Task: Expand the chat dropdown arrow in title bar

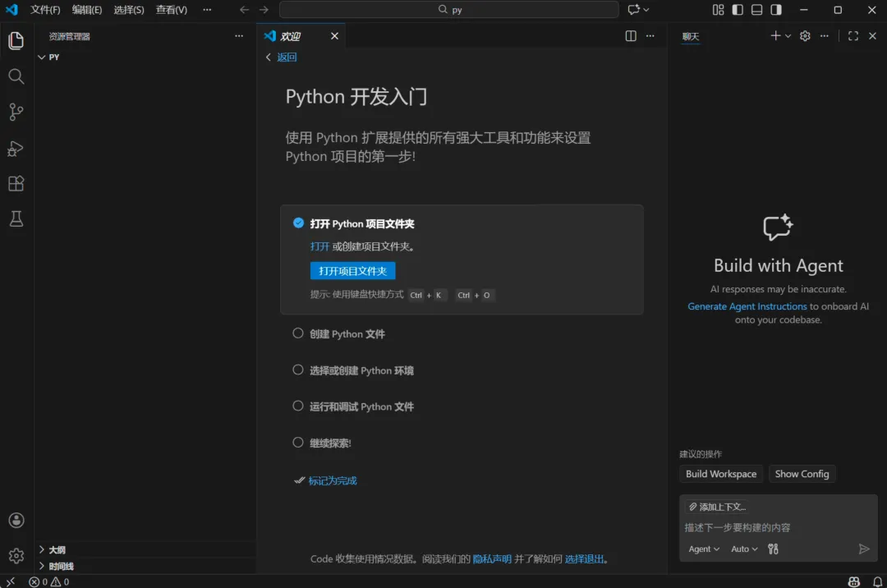Action: (646, 10)
